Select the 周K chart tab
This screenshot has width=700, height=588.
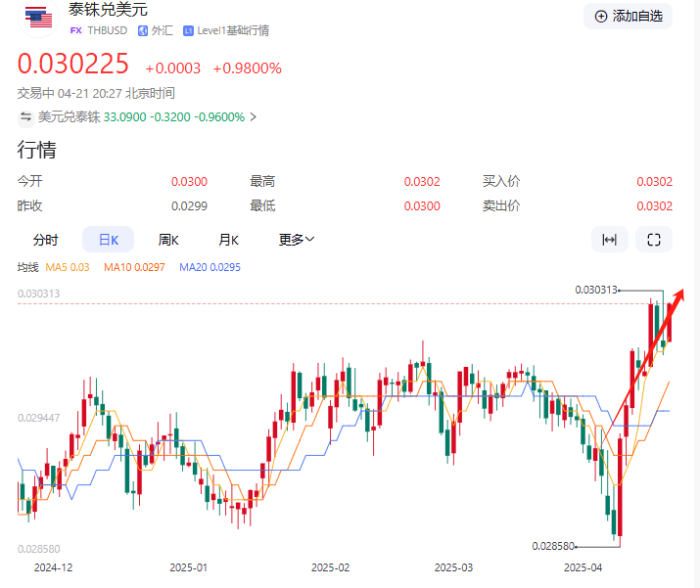(170, 240)
